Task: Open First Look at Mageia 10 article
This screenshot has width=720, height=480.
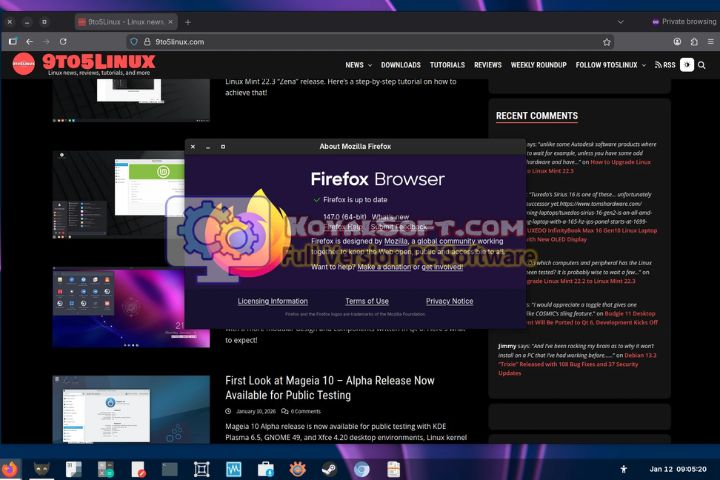Action: pos(330,388)
